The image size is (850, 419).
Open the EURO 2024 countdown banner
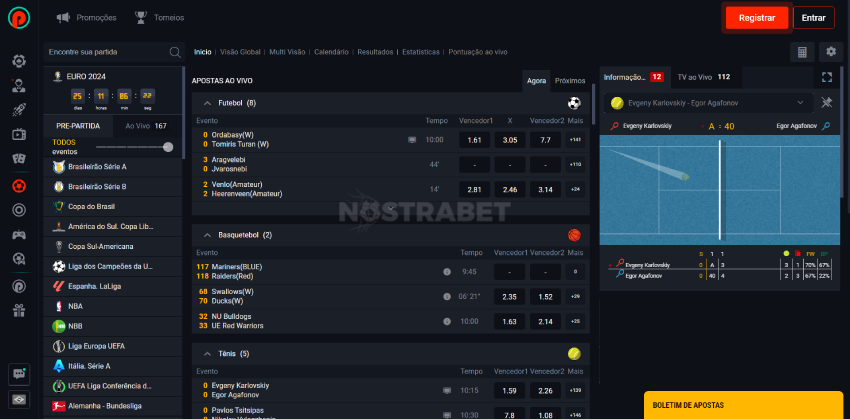pyautogui.click(x=113, y=90)
